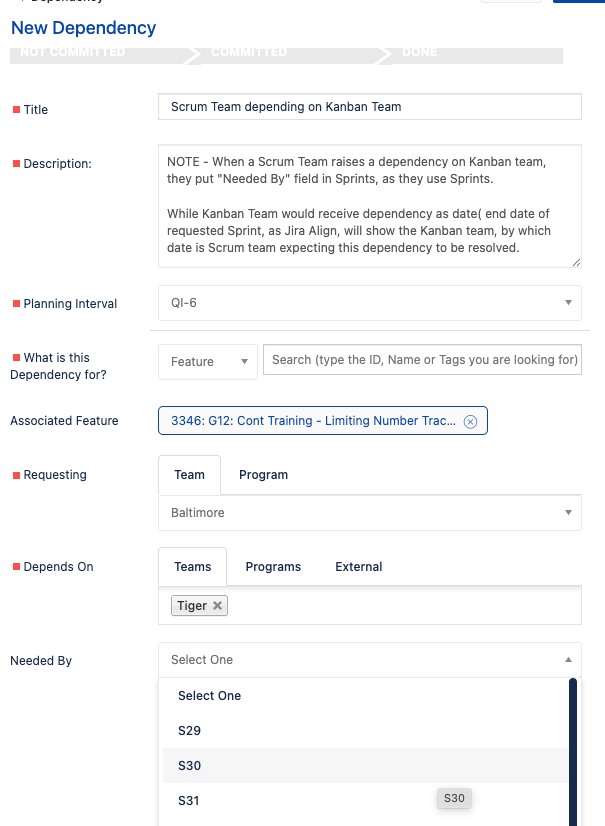This screenshot has width=605, height=826.
Task: Remove the associated feature 3346 chip
Action: pyautogui.click(x=470, y=420)
